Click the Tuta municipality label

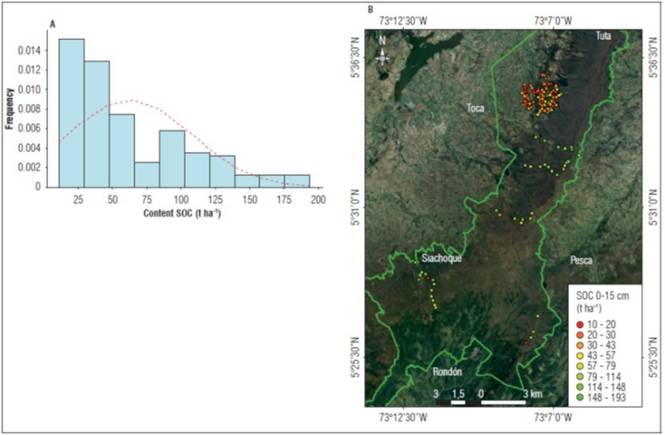(603, 36)
